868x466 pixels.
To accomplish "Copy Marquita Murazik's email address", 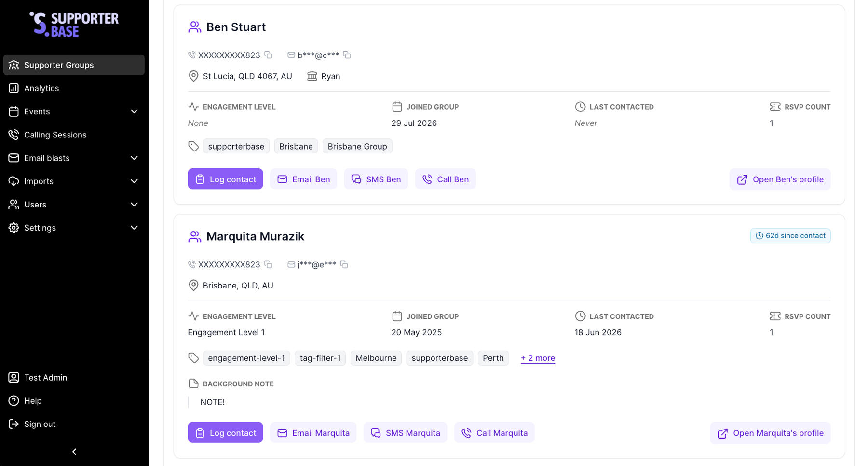I will 344,264.
